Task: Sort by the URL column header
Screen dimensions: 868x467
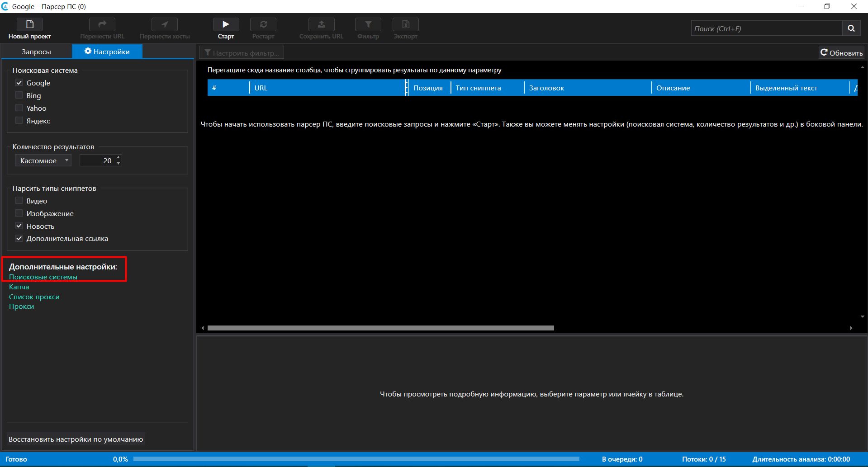Action: click(328, 88)
